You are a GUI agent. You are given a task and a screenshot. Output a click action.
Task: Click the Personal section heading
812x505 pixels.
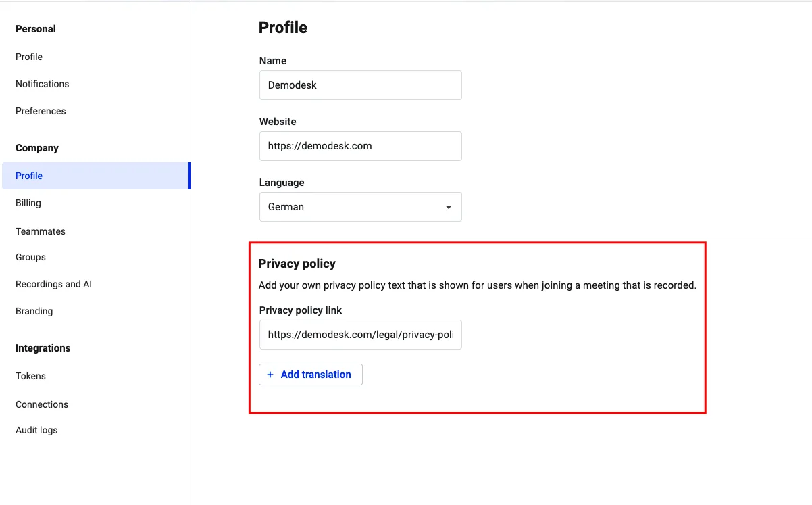click(36, 29)
